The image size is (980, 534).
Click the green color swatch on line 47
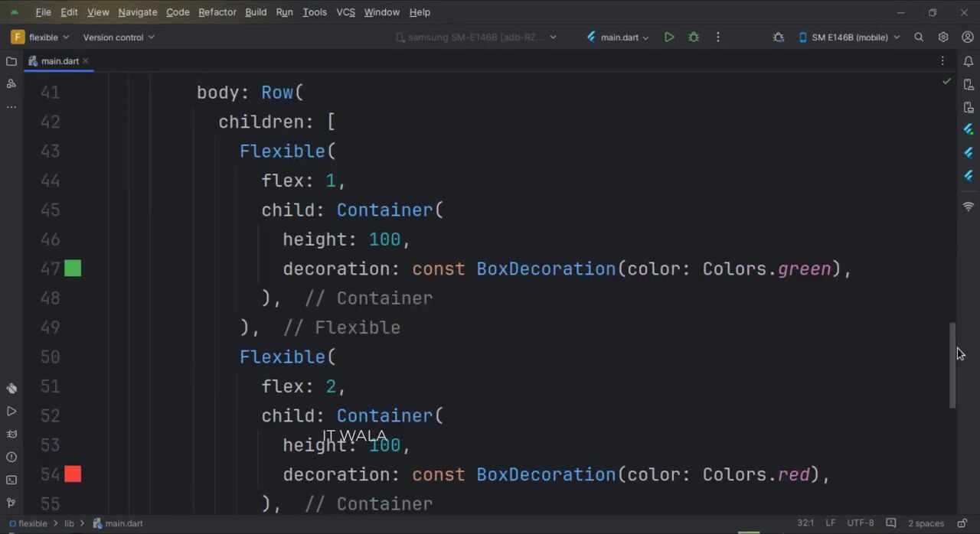73,269
